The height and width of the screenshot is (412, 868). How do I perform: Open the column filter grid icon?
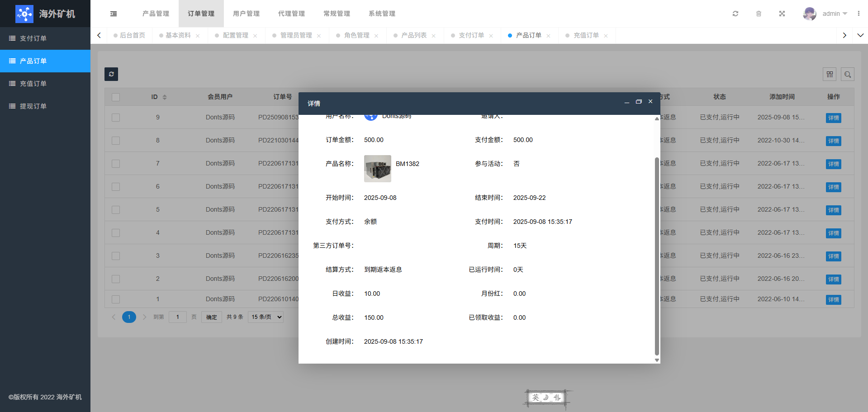pos(830,74)
